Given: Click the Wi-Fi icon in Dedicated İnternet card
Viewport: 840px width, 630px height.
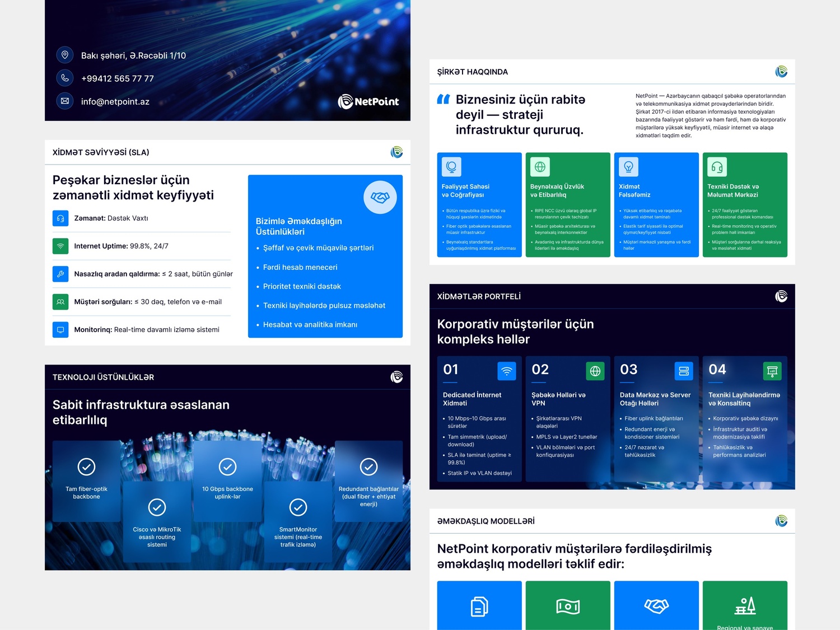Looking at the screenshot, I should point(506,371).
